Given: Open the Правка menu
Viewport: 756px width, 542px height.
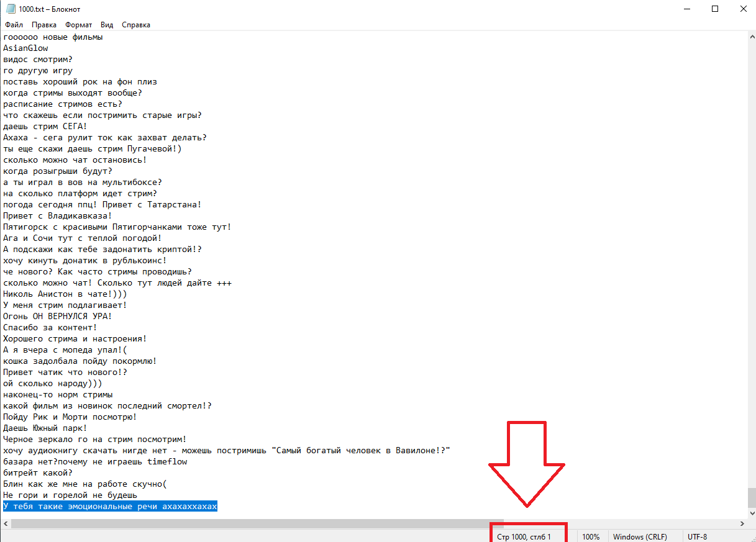Looking at the screenshot, I should point(44,25).
